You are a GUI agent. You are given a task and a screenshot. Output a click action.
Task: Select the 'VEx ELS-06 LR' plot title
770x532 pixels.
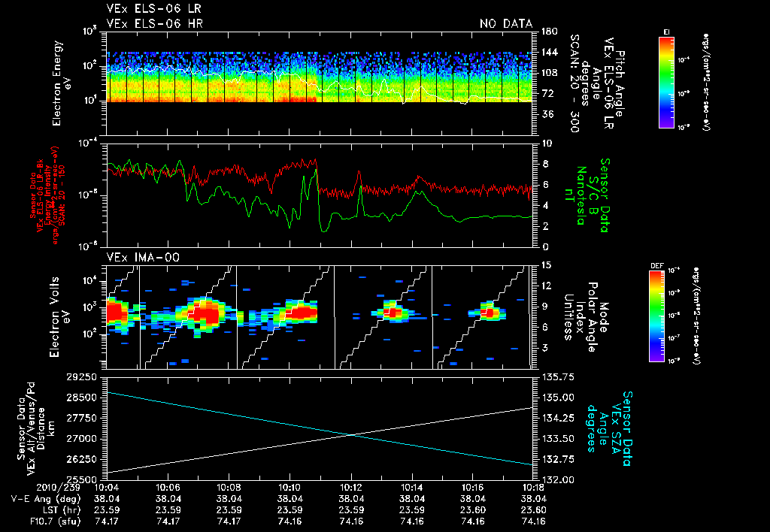pyautogui.click(x=154, y=9)
